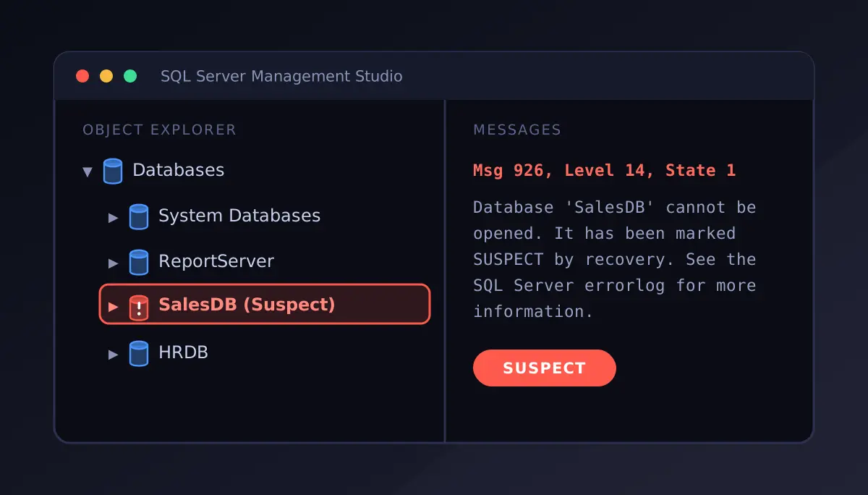Click the HRDB database icon
This screenshot has height=495, width=868.
point(139,353)
